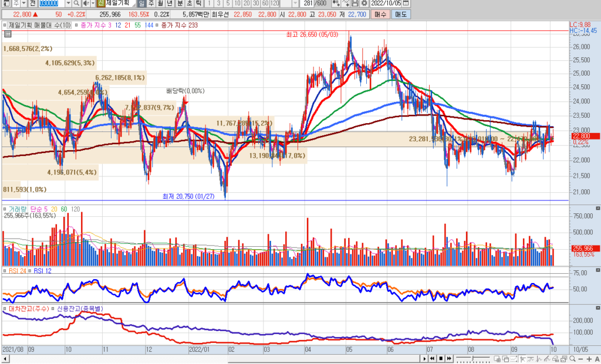
Task: Switch chart to 월 (monthly) period
Action: (161, 4)
